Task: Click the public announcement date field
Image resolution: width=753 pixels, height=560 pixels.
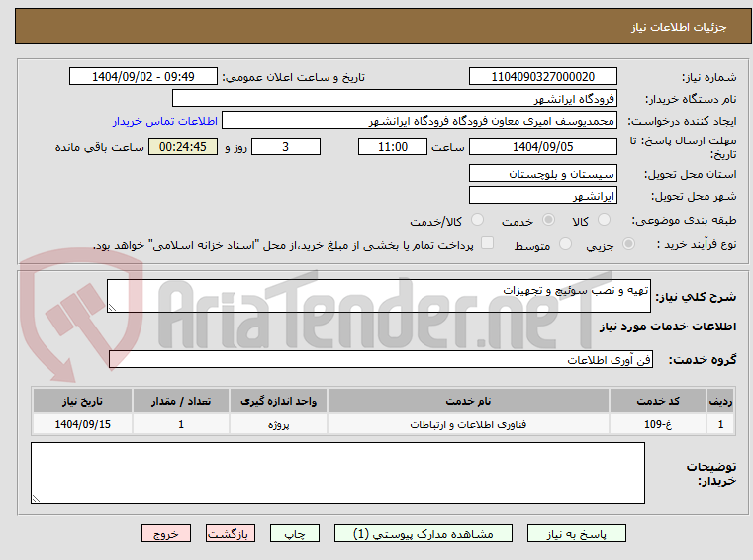Action: pyautogui.click(x=143, y=77)
